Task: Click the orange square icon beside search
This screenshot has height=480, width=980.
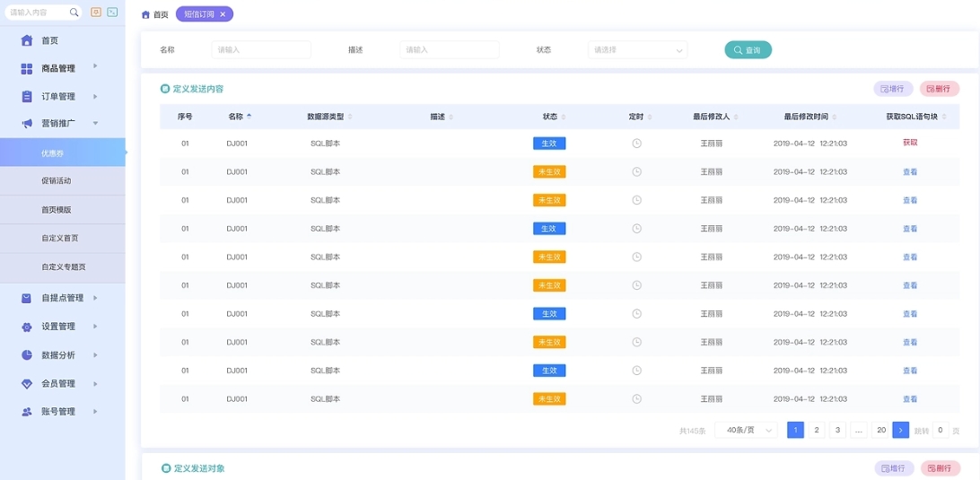Action: click(96, 12)
